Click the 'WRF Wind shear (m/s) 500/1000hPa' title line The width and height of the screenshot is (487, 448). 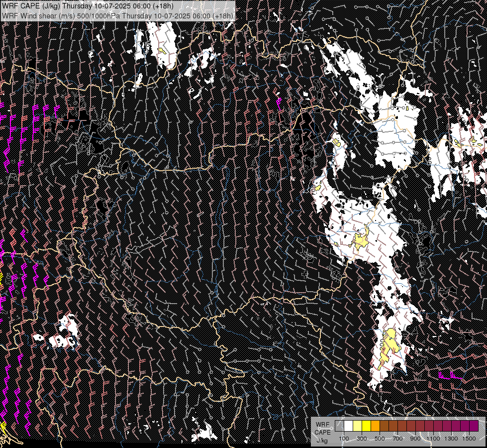(117, 15)
